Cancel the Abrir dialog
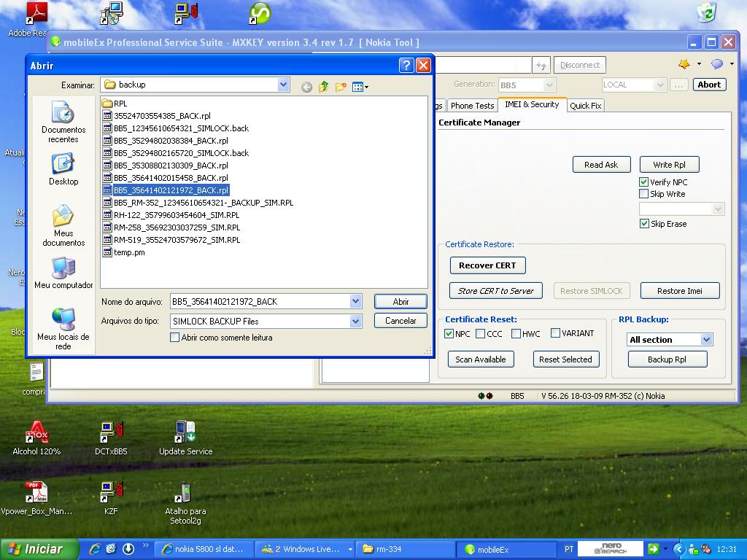747x560 pixels. pyautogui.click(x=400, y=321)
